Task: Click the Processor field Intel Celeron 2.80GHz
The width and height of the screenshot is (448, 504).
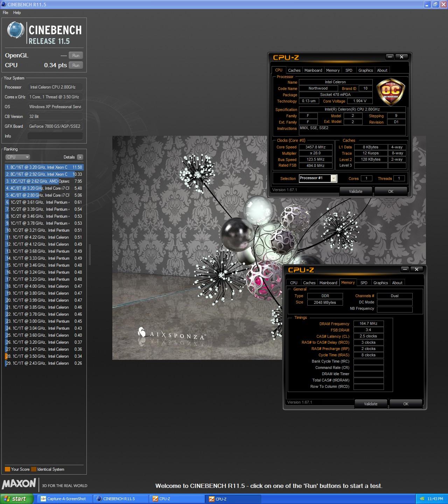Action: point(55,87)
